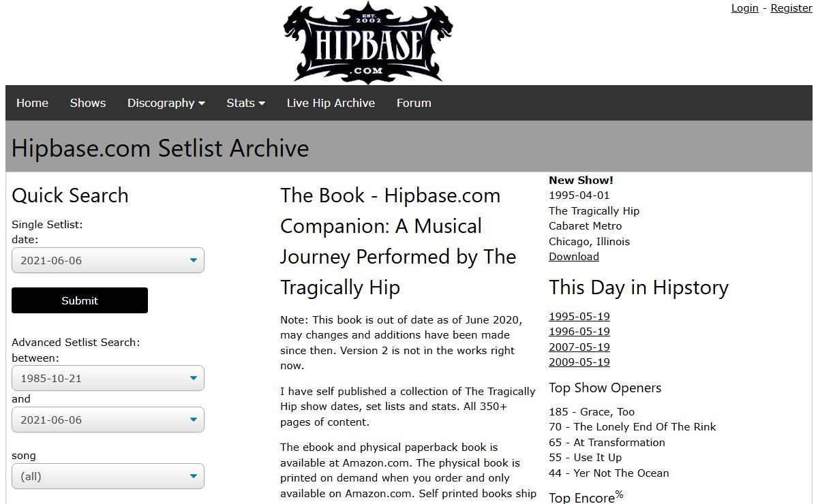This screenshot has height=504, width=818.
Task: Go to the Home menu item
Action: pyautogui.click(x=33, y=103)
